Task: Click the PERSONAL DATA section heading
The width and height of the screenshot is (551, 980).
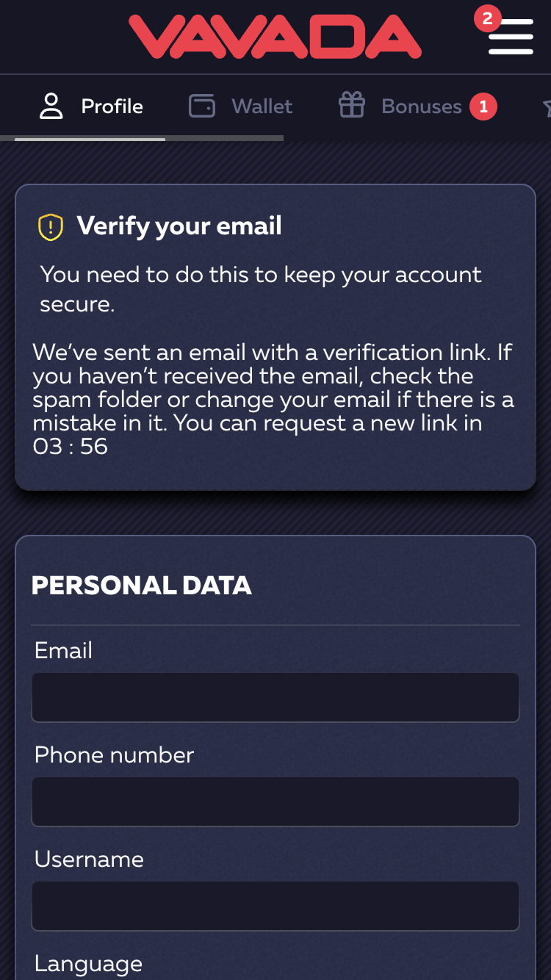Action: tap(142, 586)
